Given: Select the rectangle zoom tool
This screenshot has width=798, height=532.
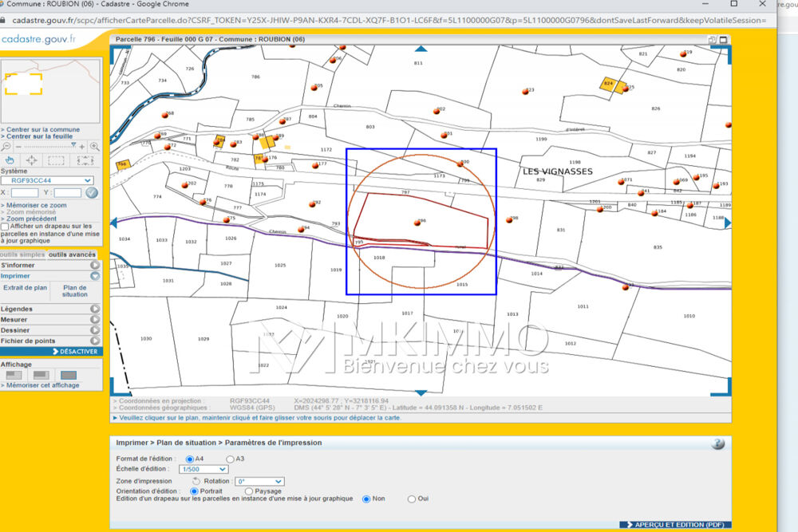Looking at the screenshot, I should point(56,160).
